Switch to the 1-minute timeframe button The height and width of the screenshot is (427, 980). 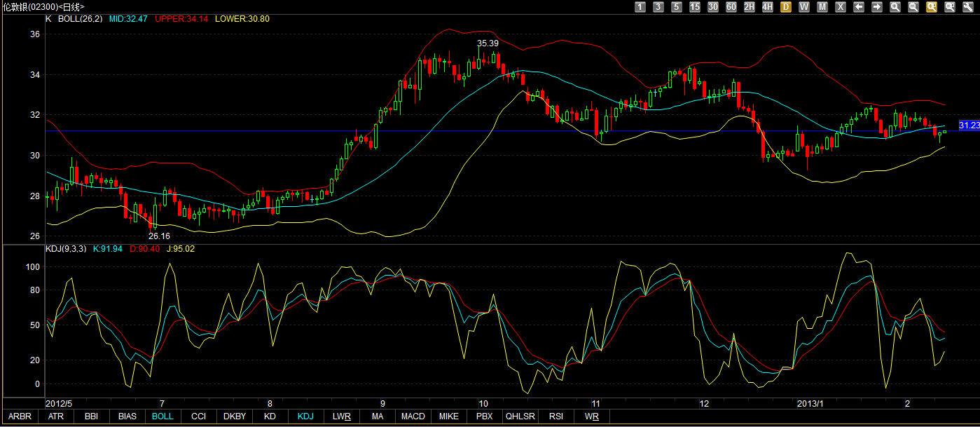coord(640,6)
